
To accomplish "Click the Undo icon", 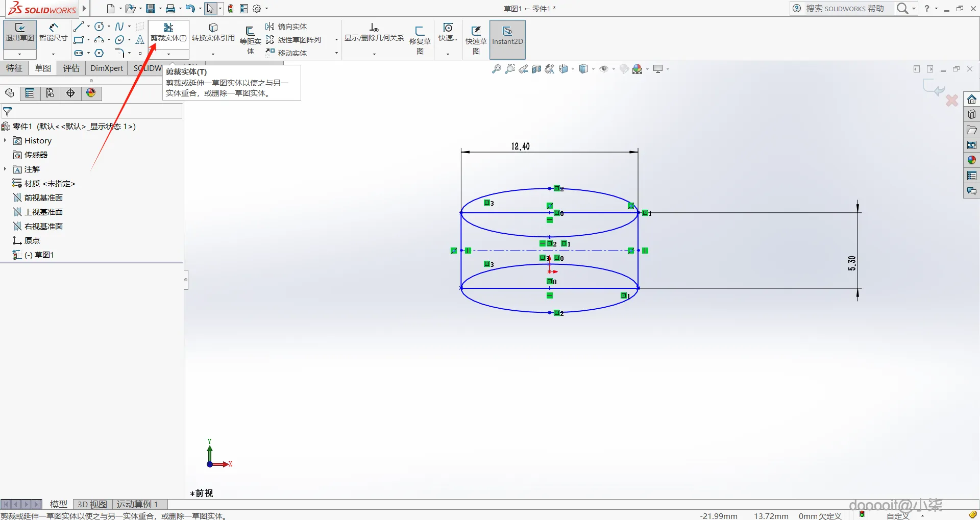I will click(190, 9).
